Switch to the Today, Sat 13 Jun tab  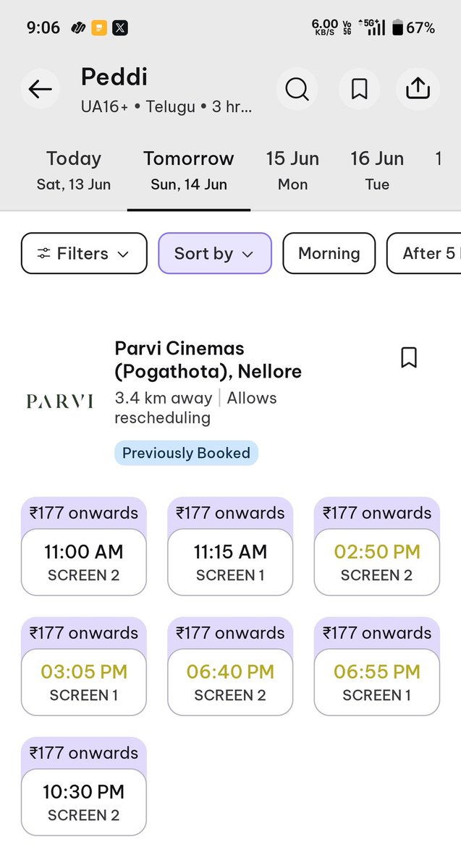point(74,170)
